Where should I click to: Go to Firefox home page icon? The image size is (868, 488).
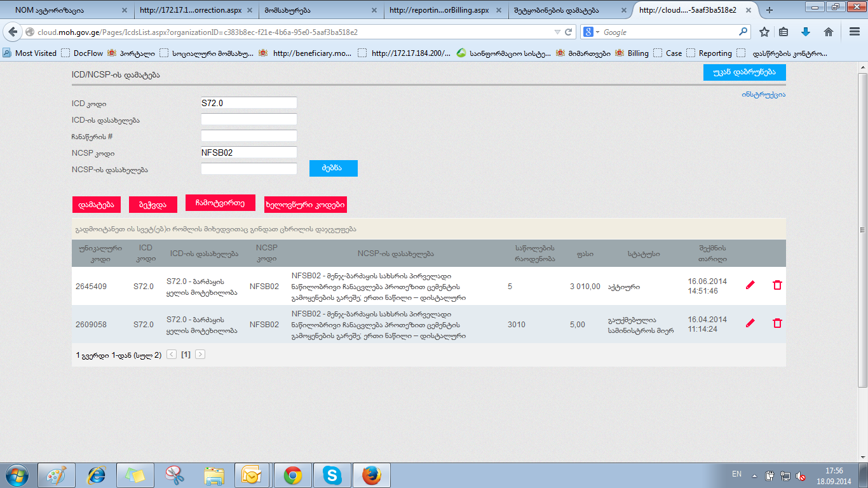(x=828, y=32)
